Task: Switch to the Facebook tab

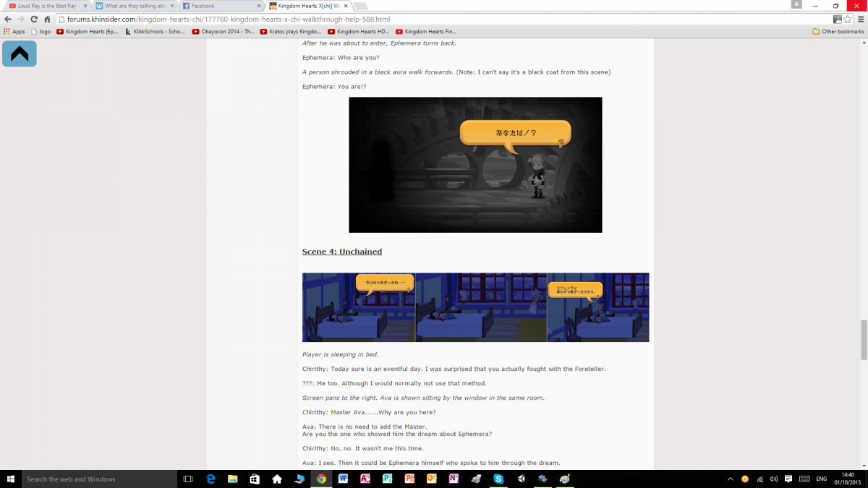Action: (217, 6)
